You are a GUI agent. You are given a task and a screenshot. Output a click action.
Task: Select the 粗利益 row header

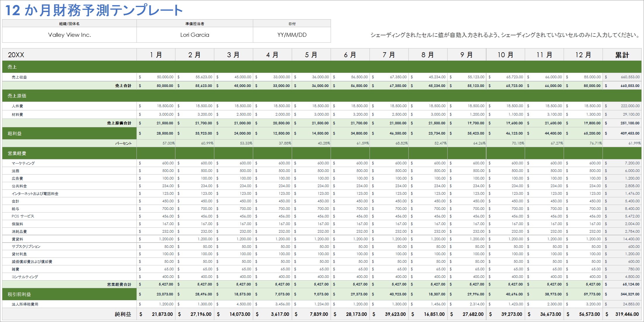[x=69, y=133]
